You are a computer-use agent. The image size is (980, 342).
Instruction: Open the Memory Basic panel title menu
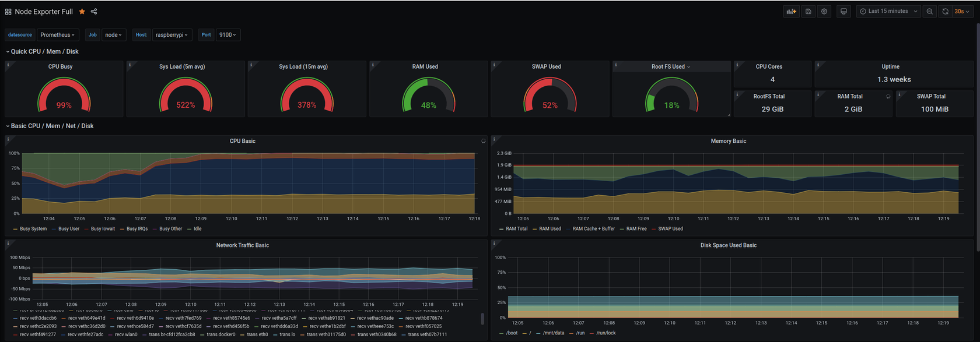coord(728,141)
